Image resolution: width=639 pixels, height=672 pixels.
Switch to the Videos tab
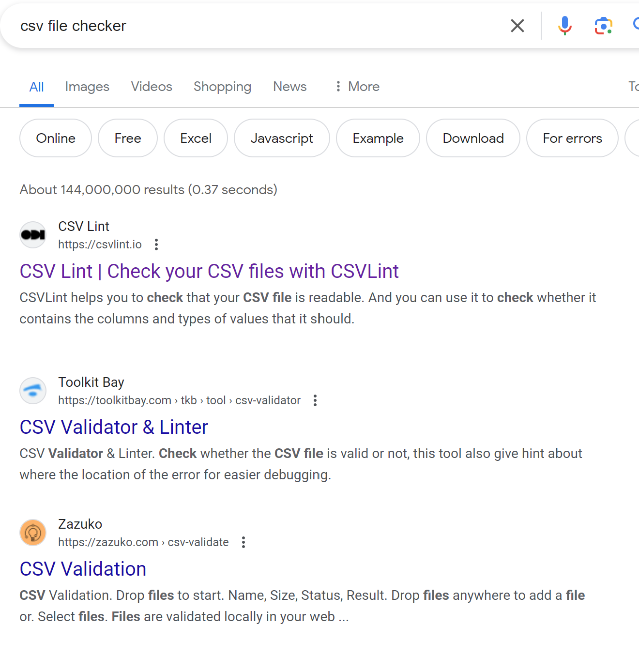[152, 87]
